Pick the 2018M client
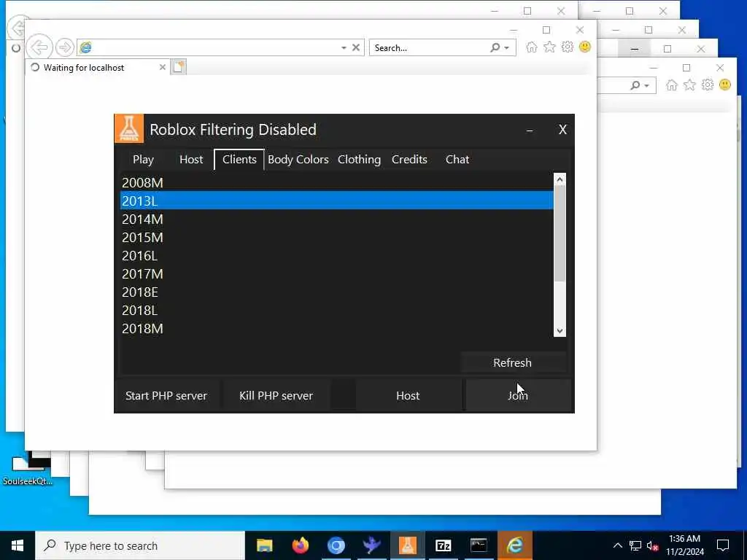The image size is (747, 560). coord(336,329)
